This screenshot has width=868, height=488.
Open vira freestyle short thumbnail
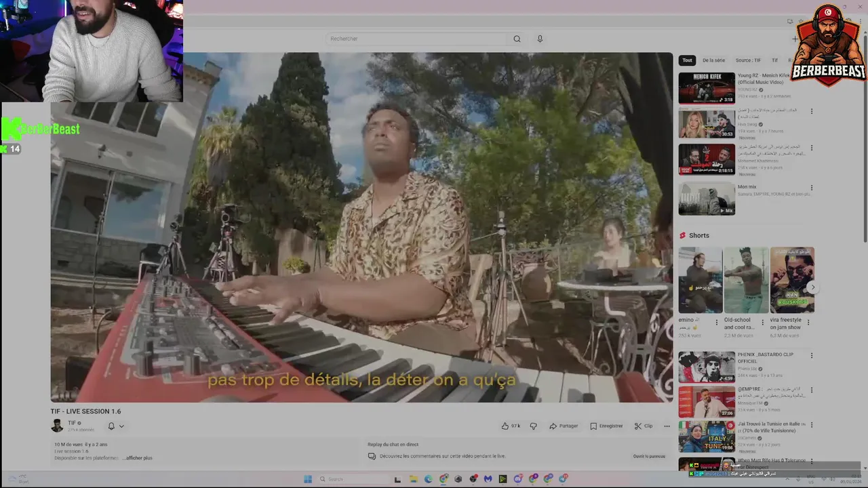pyautogui.click(x=792, y=280)
